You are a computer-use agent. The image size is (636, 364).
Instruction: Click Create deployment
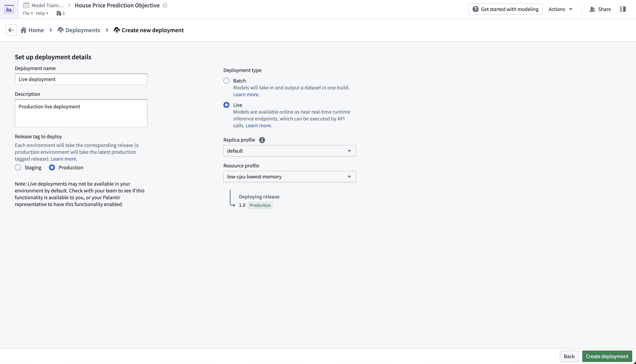pos(607,356)
